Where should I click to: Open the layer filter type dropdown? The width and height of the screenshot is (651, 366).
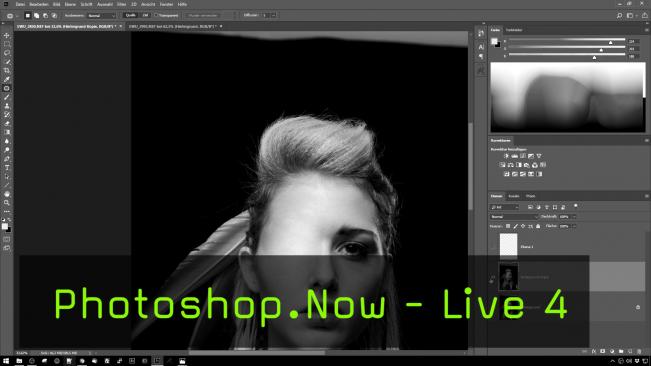(x=504, y=207)
